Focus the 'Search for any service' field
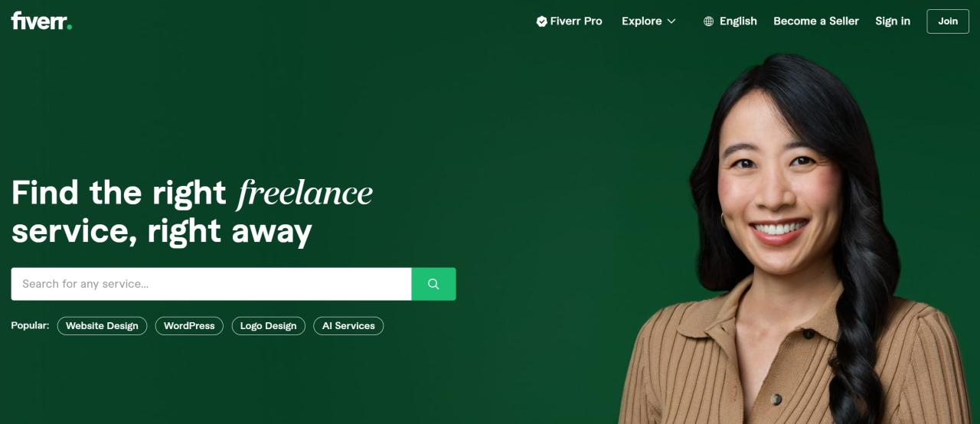Image resolution: width=980 pixels, height=424 pixels. [211, 284]
